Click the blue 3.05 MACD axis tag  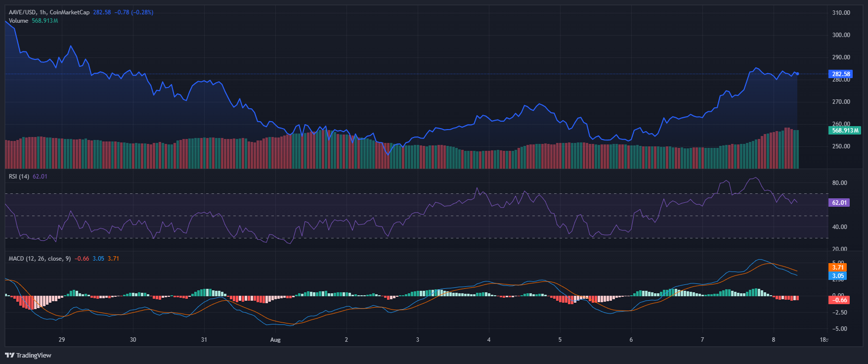(838, 276)
